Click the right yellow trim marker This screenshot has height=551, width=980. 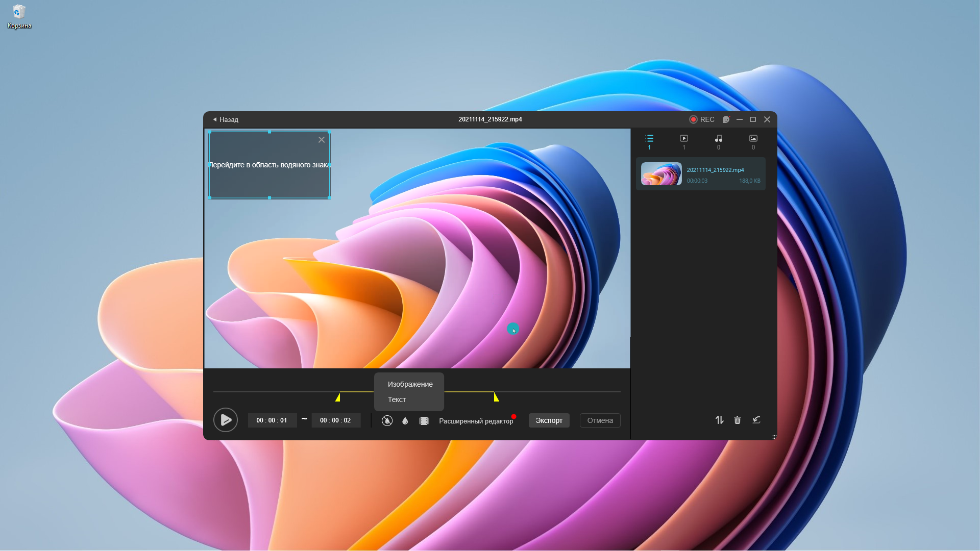coord(496,397)
